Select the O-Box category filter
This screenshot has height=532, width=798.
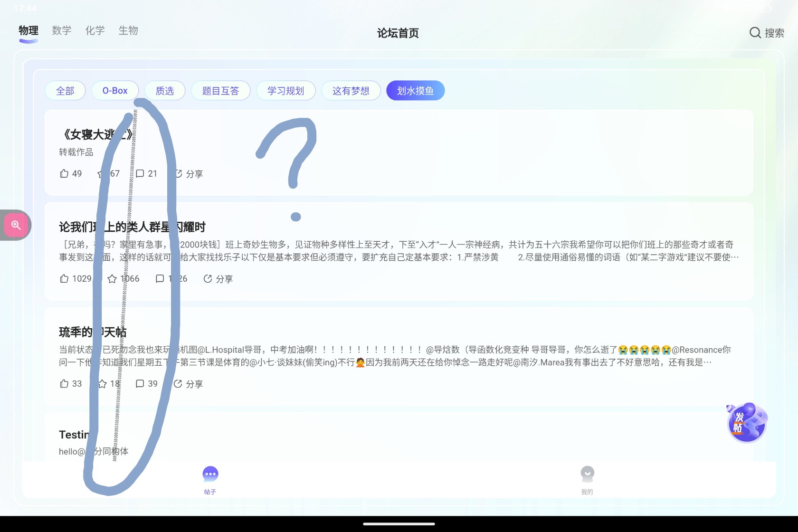tap(115, 91)
